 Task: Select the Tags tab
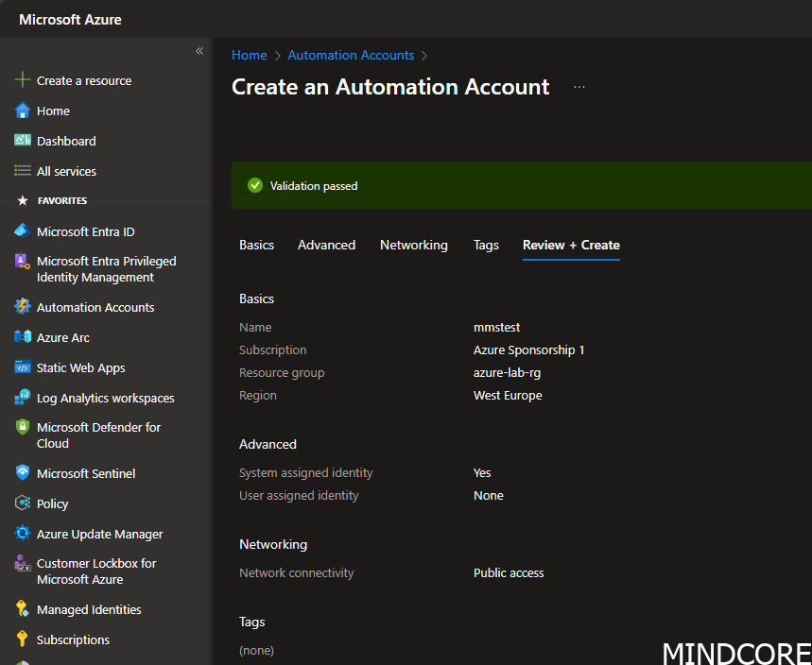[x=486, y=245]
